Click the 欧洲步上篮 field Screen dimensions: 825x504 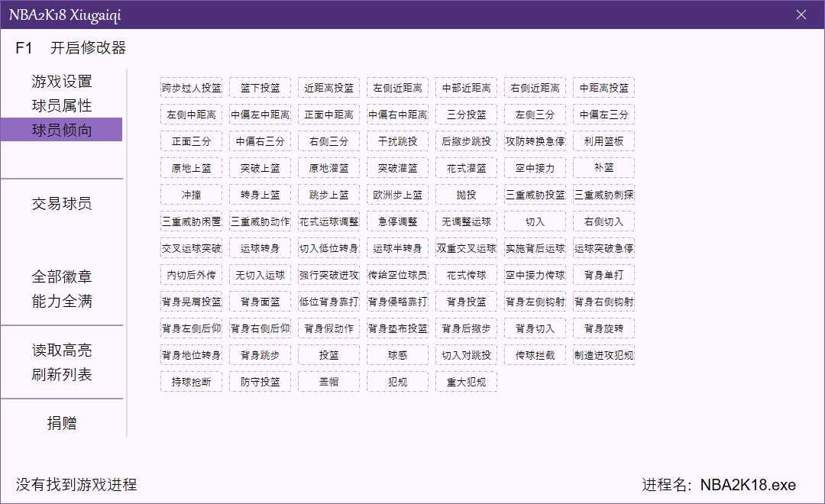pyautogui.click(x=398, y=195)
